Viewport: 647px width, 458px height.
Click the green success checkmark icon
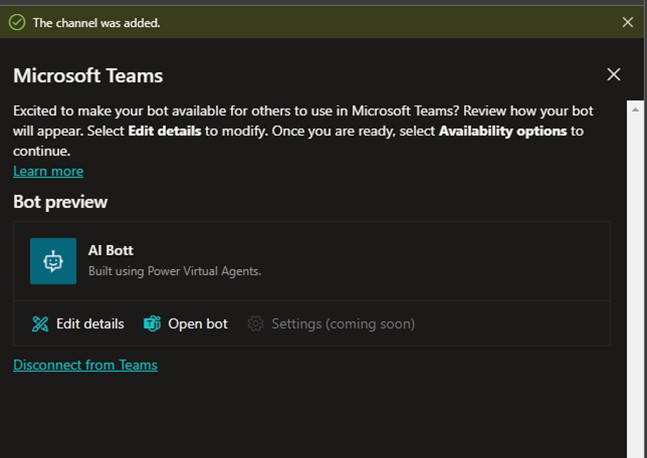coord(17,22)
